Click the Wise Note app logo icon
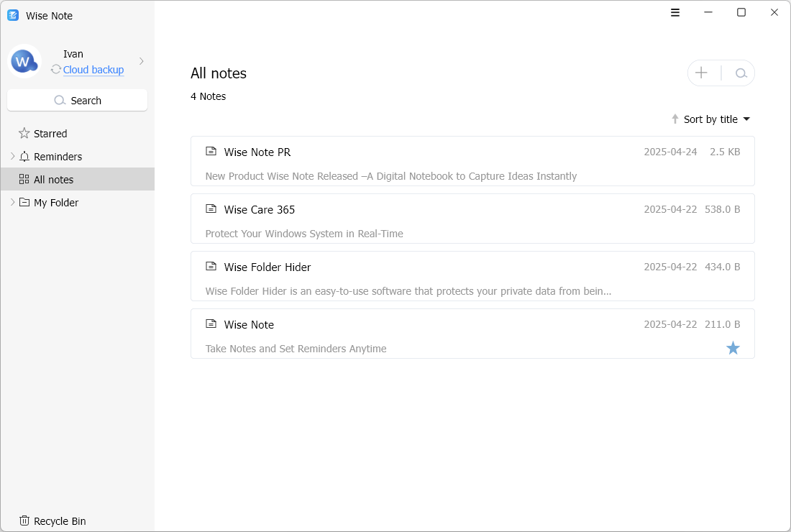The width and height of the screenshot is (791, 532). [x=13, y=15]
